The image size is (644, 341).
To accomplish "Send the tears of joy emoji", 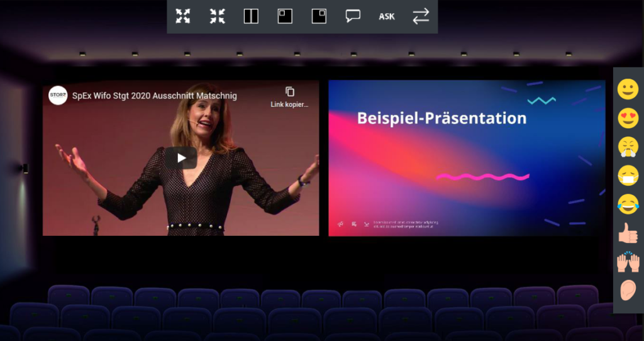I will tap(628, 204).
